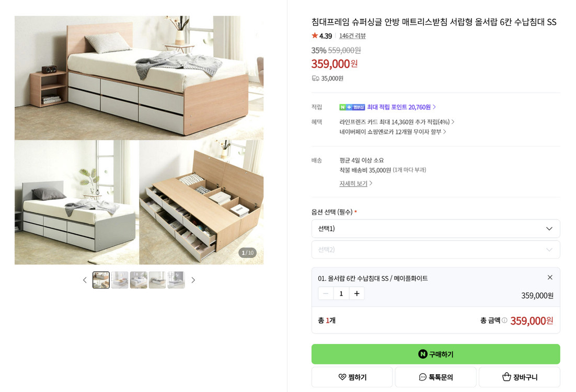View 146건 리뷰 reviews
576x392 pixels.
coord(352,36)
